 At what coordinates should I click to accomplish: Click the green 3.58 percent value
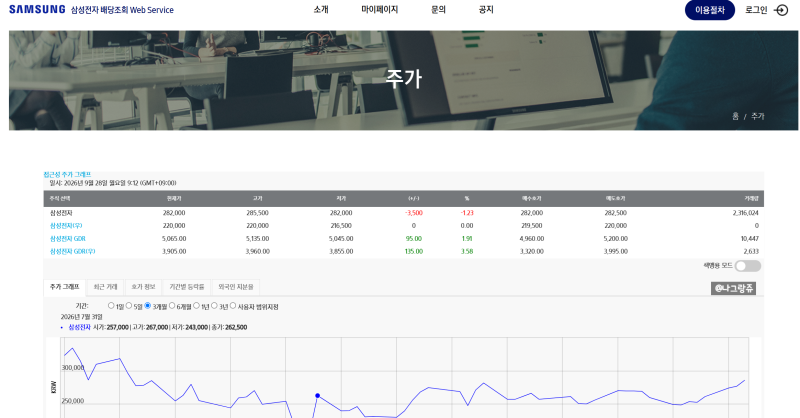(x=467, y=252)
